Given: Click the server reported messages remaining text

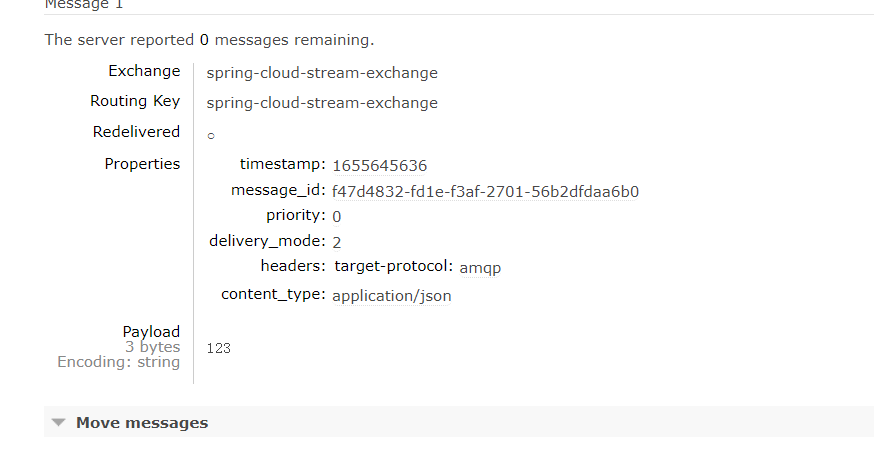Looking at the screenshot, I should coord(209,41).
